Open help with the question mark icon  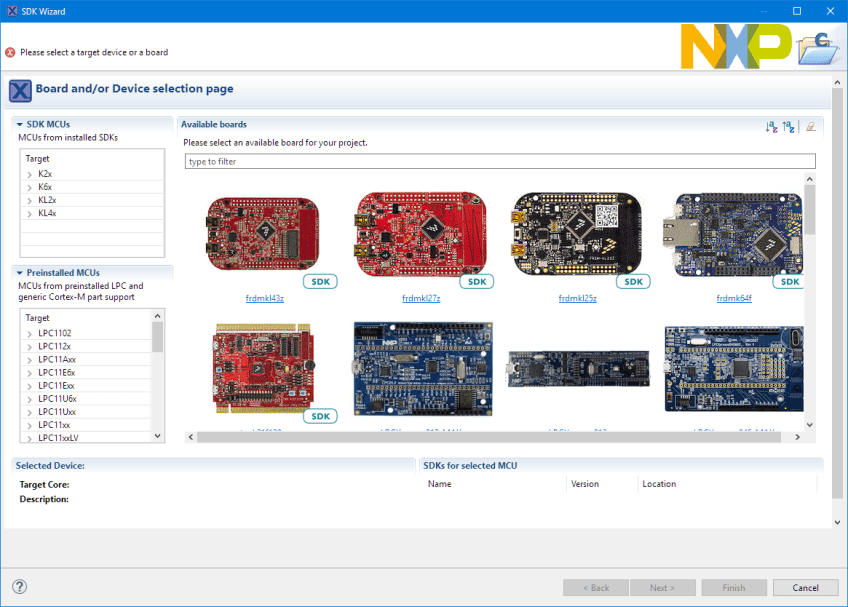19,587
